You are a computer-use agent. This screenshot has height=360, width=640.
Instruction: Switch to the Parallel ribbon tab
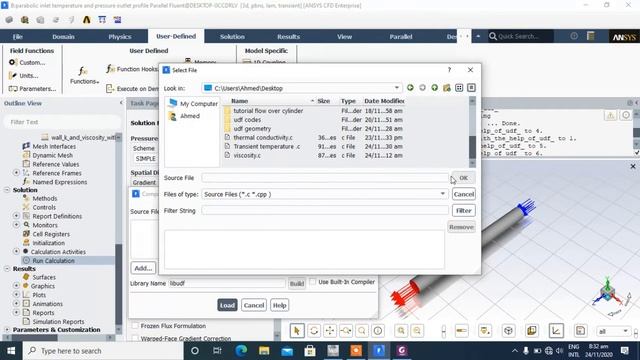pyautogui.click(x=401, y=36)
